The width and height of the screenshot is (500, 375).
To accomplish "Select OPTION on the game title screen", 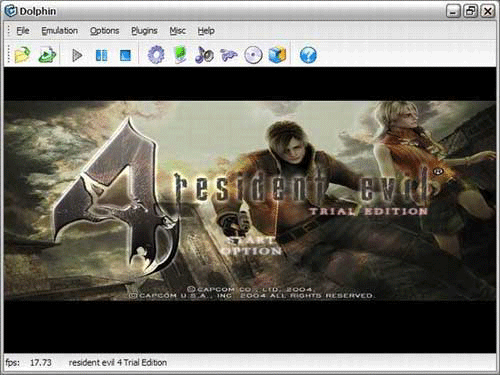I will tap(252, 251).
